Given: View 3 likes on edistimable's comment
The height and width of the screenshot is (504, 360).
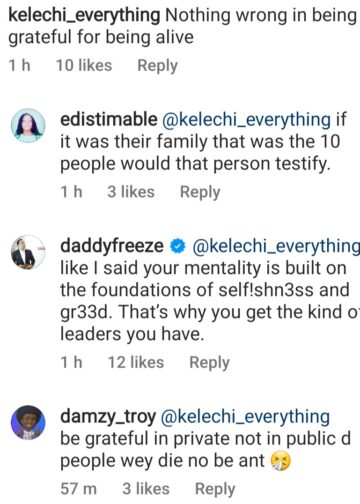Looking at the screenshot, I should pos(131,192).
